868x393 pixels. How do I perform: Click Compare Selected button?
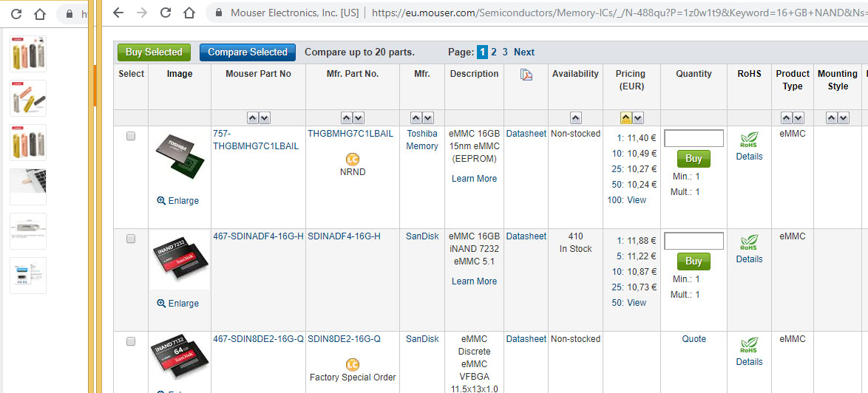point(248,52)
